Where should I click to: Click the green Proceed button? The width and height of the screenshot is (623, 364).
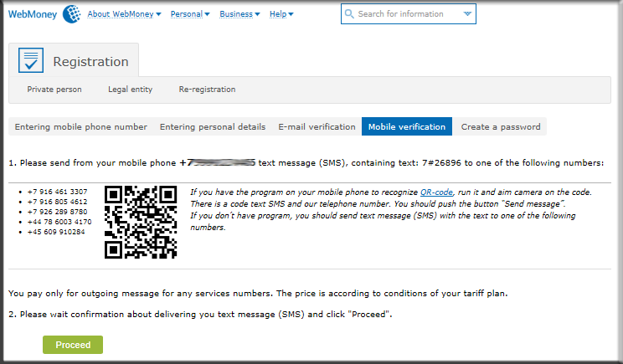[73, 345]
